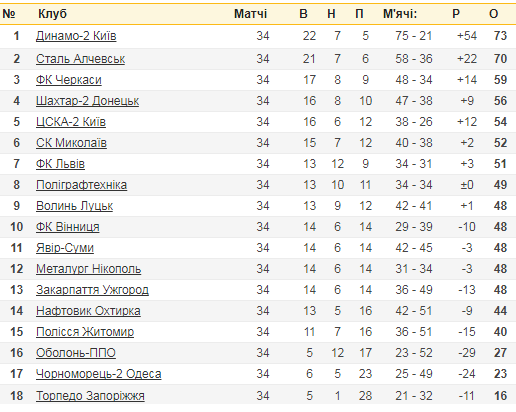Select the Волинь Луцьк link
The height and width of the screenshot is (412, 516).
click(74, 206)
